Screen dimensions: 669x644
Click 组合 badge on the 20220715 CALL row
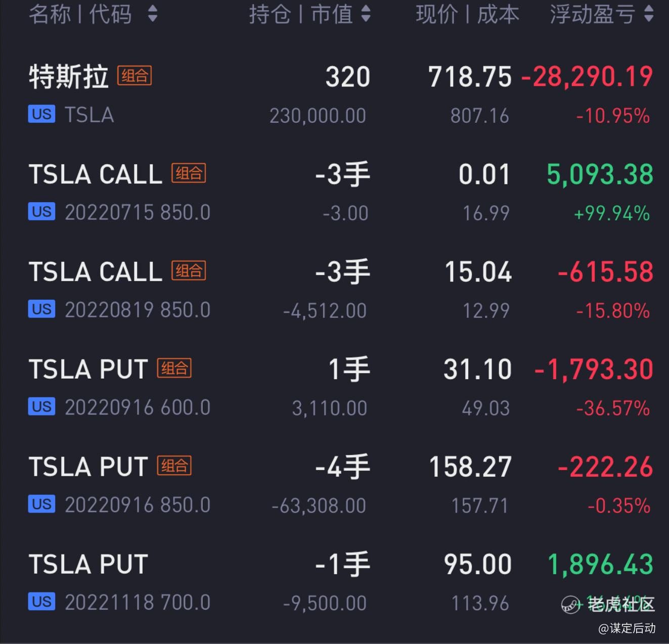tap(189, 173)
